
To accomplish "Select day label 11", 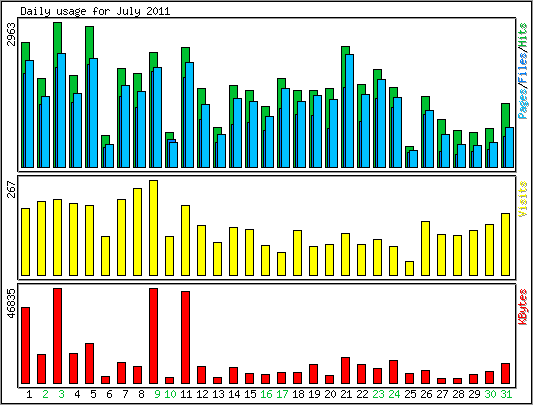I will click(x=186, y=394).
